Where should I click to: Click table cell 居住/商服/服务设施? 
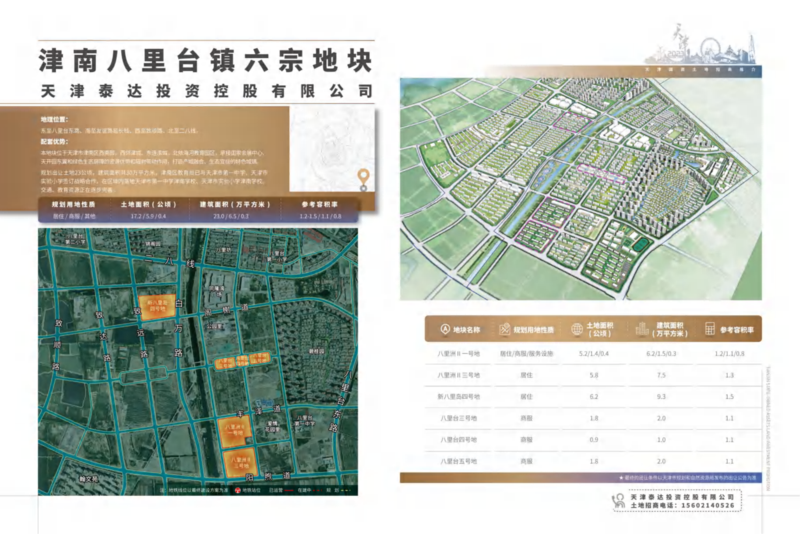click(527, 353)
